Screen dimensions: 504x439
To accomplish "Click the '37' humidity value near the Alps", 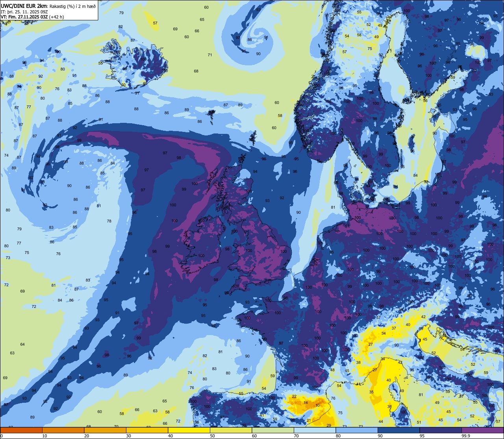I will pos(394,328).
